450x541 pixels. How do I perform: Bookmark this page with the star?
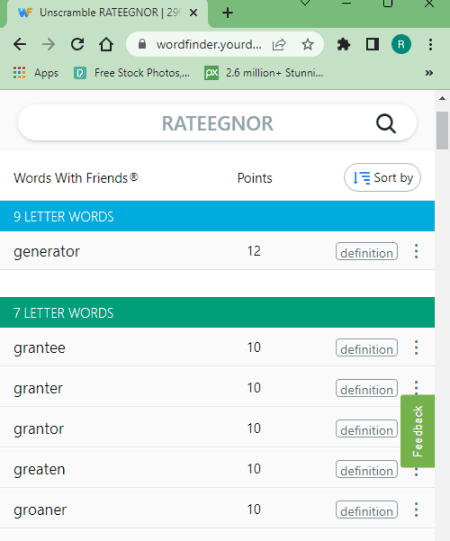coord(307,45)
